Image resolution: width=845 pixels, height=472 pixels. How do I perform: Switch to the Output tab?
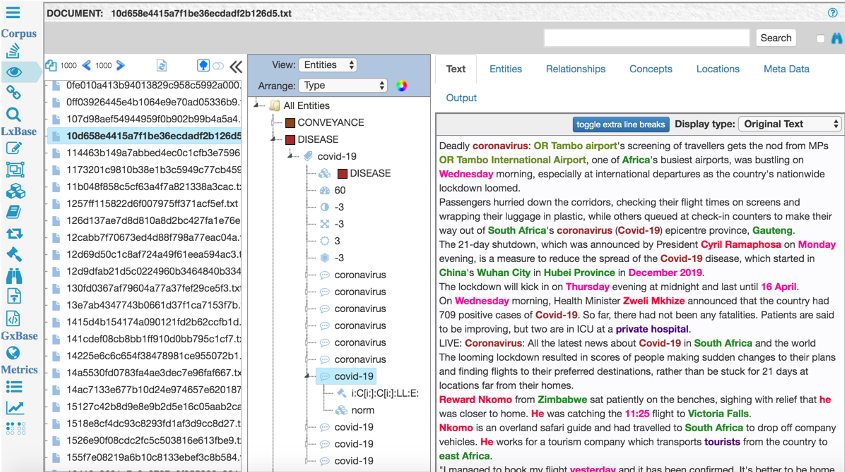click(461, 98)
